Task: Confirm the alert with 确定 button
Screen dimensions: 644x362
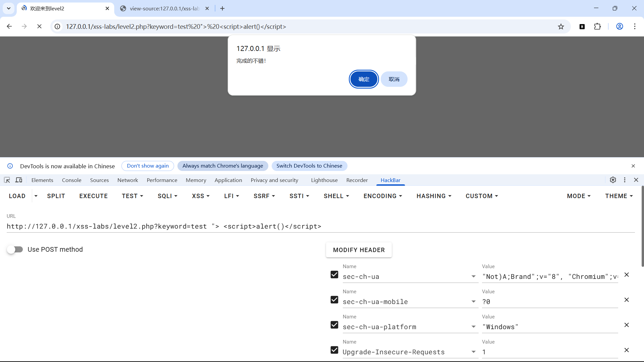Action: (x=364, y=79)
